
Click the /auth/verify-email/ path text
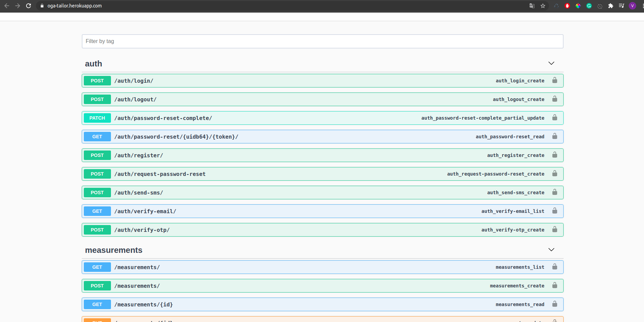(145, 211)
